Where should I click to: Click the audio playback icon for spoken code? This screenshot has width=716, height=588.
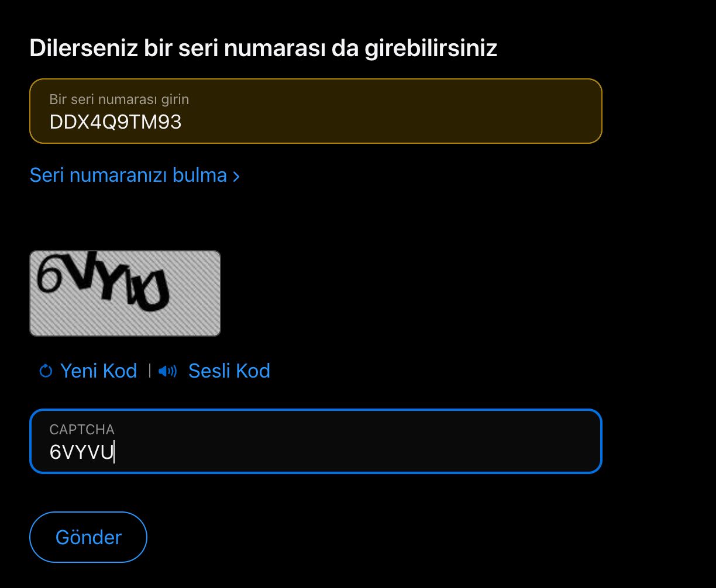point(168,371)
